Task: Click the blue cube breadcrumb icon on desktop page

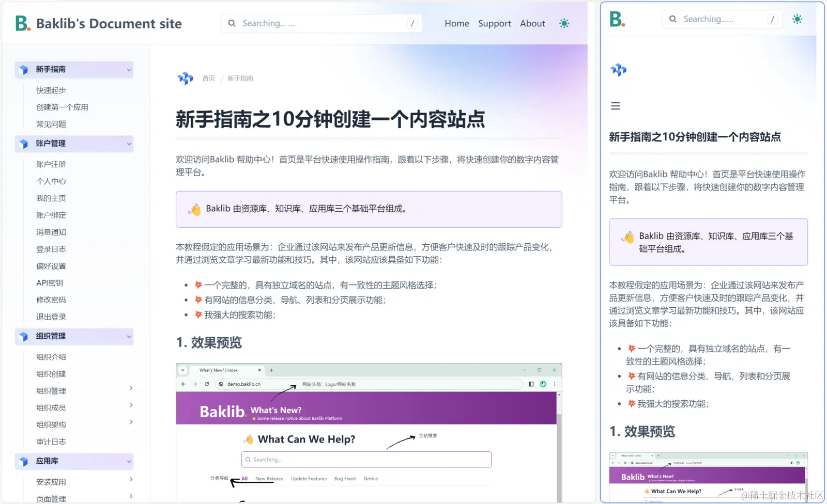Action: (185, 78)
